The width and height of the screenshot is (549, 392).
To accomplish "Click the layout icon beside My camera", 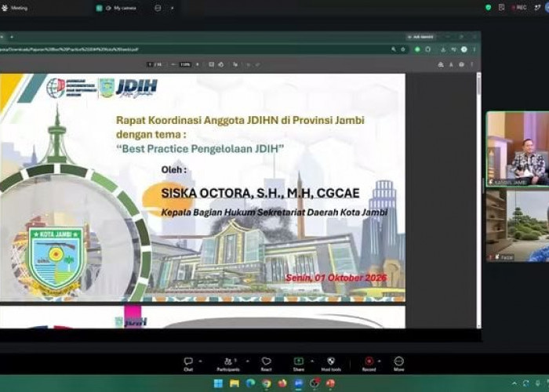I will click(x=158, y=8).
